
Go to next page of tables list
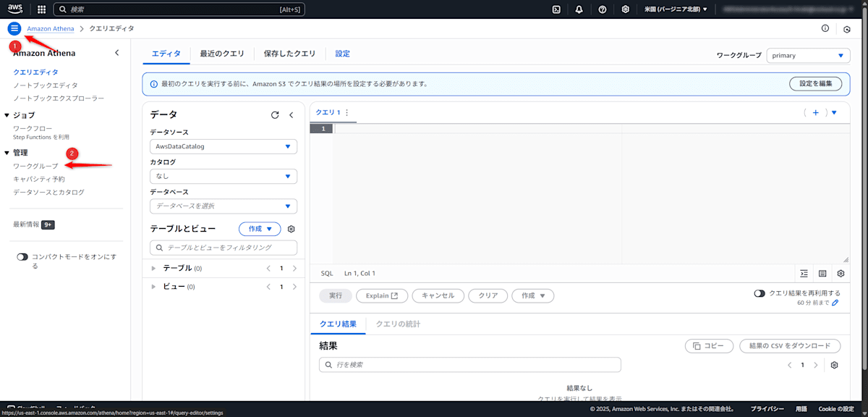(294, 268)
